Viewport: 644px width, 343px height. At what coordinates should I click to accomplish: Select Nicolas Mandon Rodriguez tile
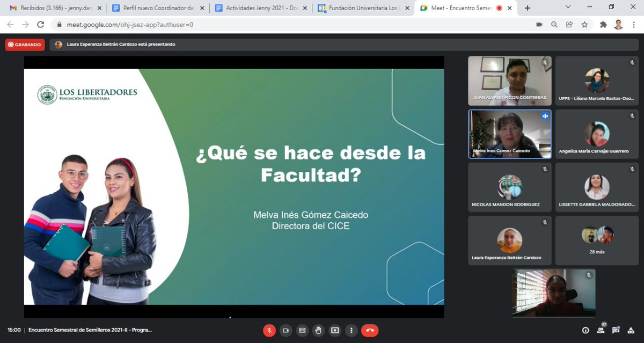point(510,187)
